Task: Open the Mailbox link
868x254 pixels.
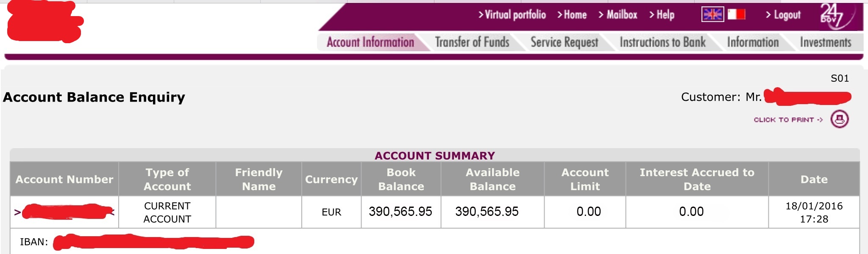Action: pyautogui.click(x=618, y=15)
